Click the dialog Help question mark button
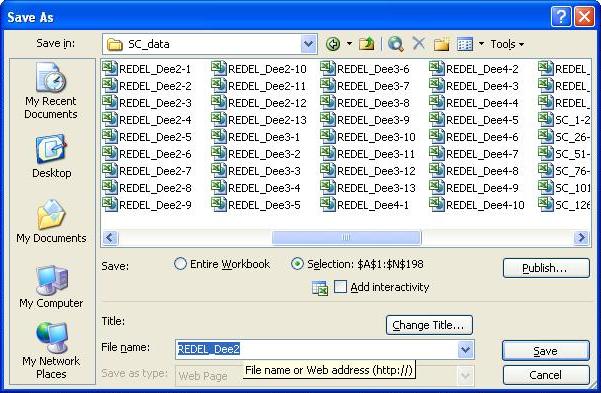The image size is (601, 393). (x=561, y=17)
